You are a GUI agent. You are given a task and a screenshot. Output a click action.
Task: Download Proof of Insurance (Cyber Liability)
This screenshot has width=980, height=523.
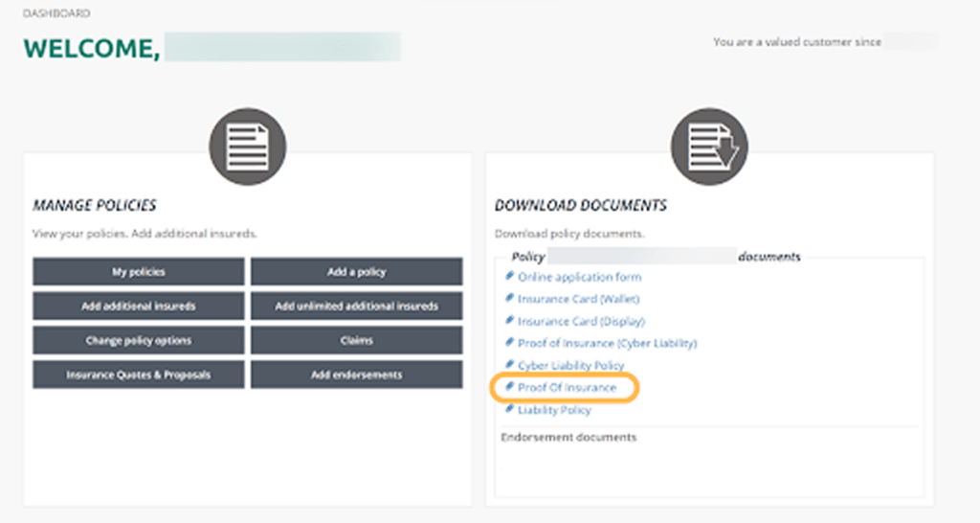click(x=607, y=343)
